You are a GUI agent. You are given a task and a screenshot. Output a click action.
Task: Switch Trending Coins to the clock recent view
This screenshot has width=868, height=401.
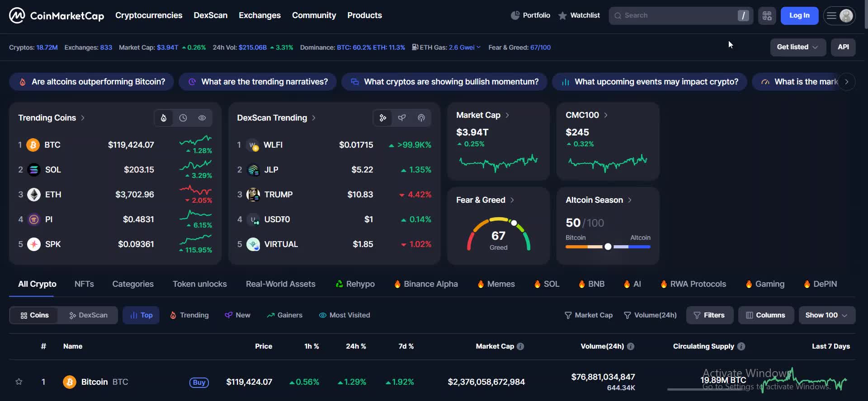183,118
